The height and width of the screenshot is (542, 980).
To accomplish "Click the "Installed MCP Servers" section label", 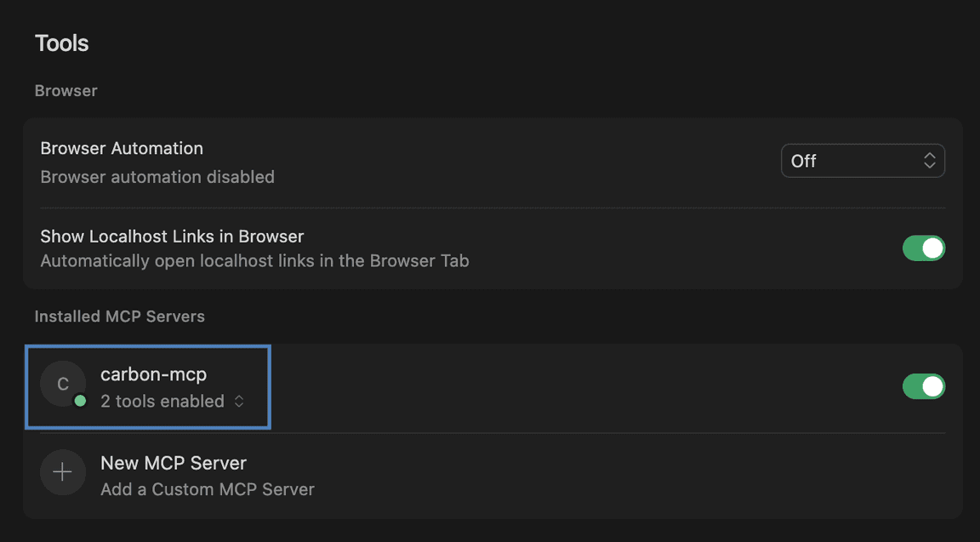I will click(119, 316).
